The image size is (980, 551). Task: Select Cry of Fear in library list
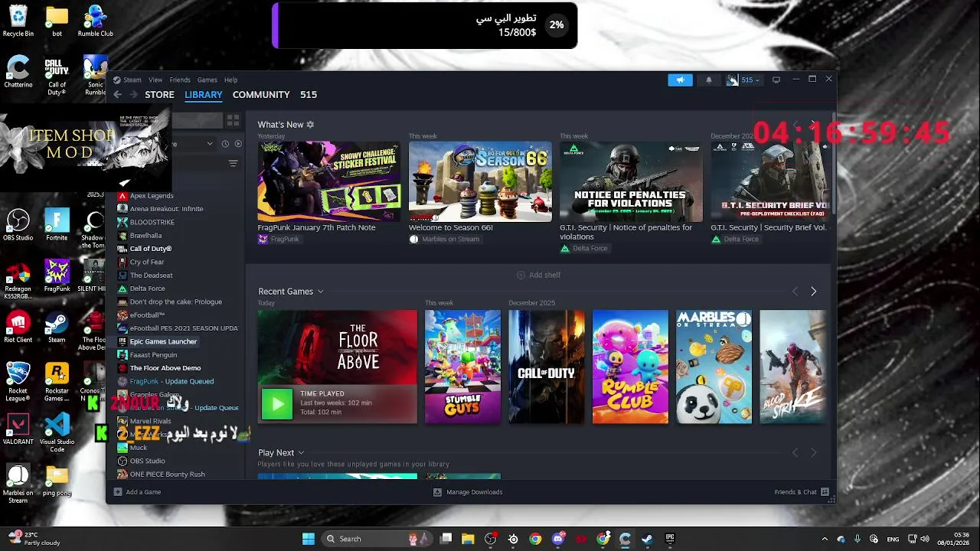point(147,262)
